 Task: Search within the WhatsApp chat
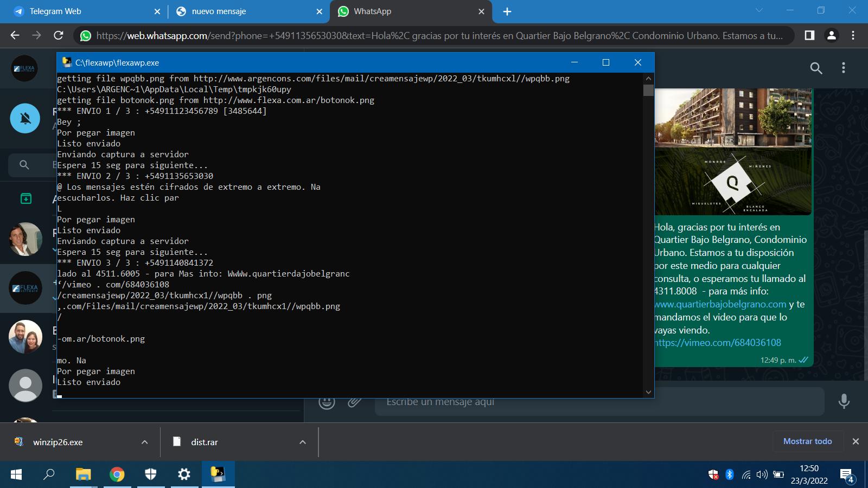pos(816,68)
